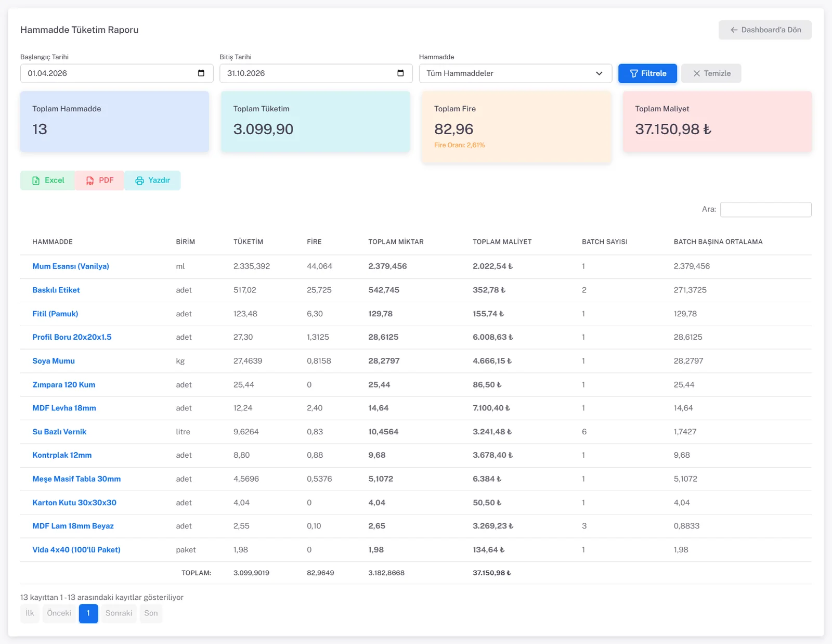
Task: Open calendar picker for Bitiş Tarihi
Action: coord(400,73)
